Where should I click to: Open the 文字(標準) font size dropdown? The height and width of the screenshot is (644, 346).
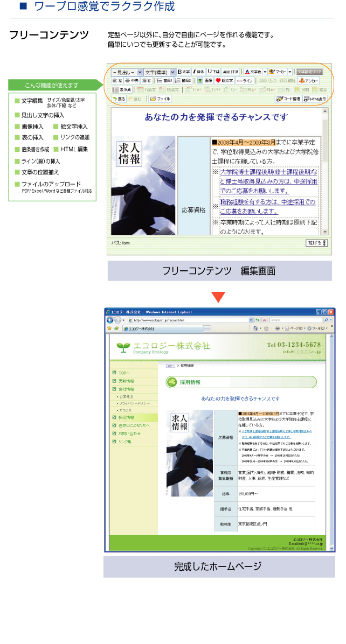coord(160,71)
